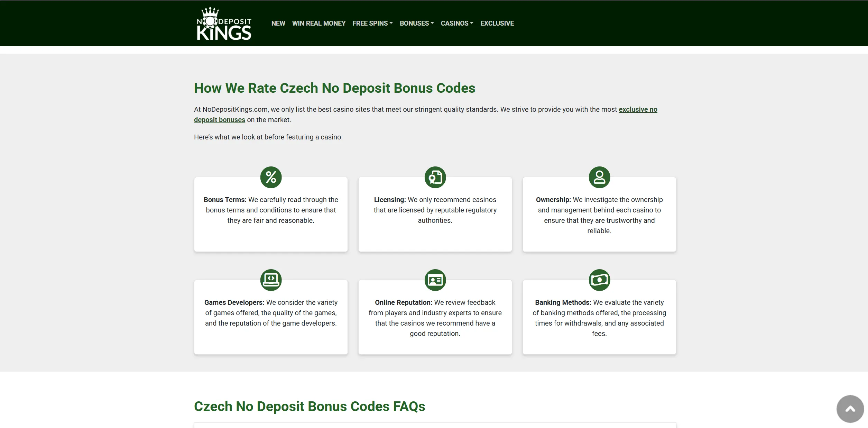
Task: Click the laptop code icon above Games Developers
Action: tap(271, 280)
